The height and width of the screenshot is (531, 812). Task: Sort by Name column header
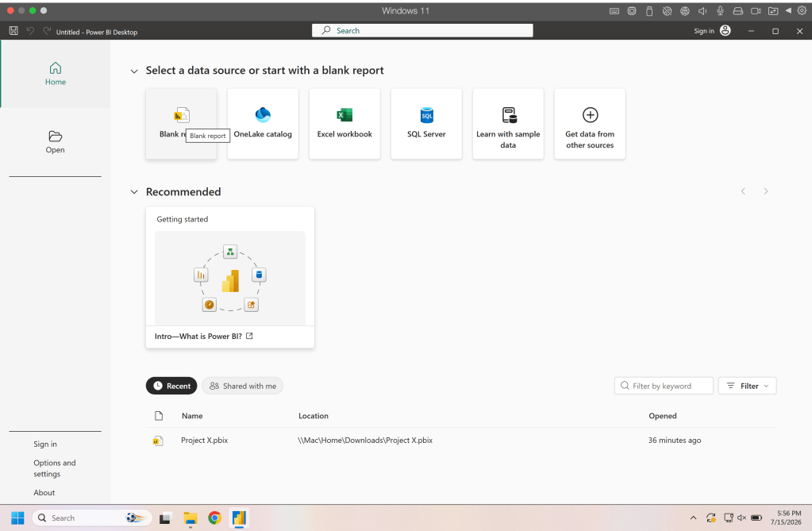coord(192,416)
